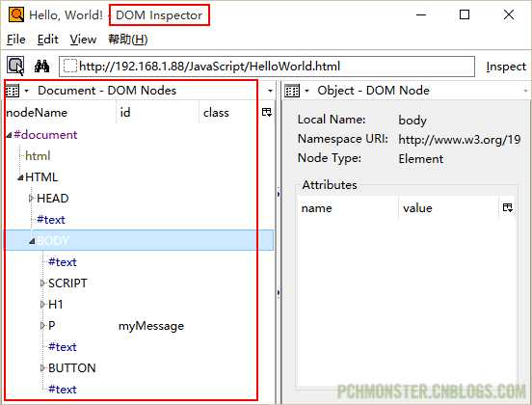Screen dimensions: 532x405
Task: Click the page icon inside the URL field
Action: (x=70, y=67)
